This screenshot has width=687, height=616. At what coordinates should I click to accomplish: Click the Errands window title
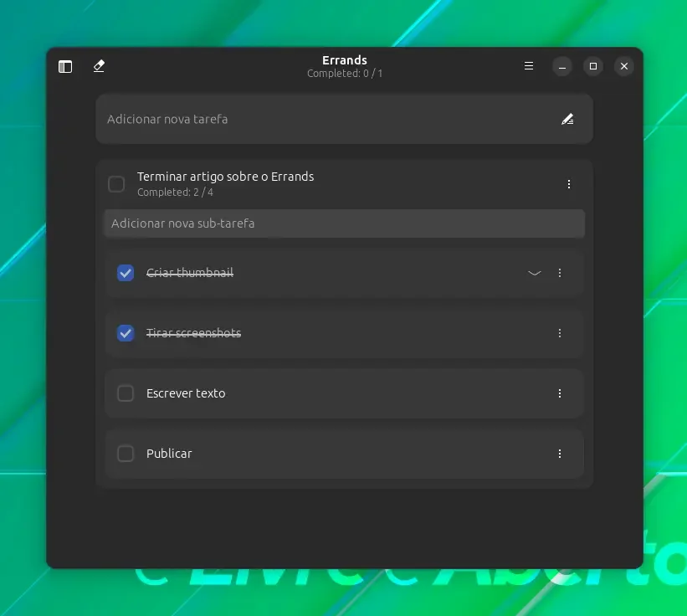[x=345, y=60]
